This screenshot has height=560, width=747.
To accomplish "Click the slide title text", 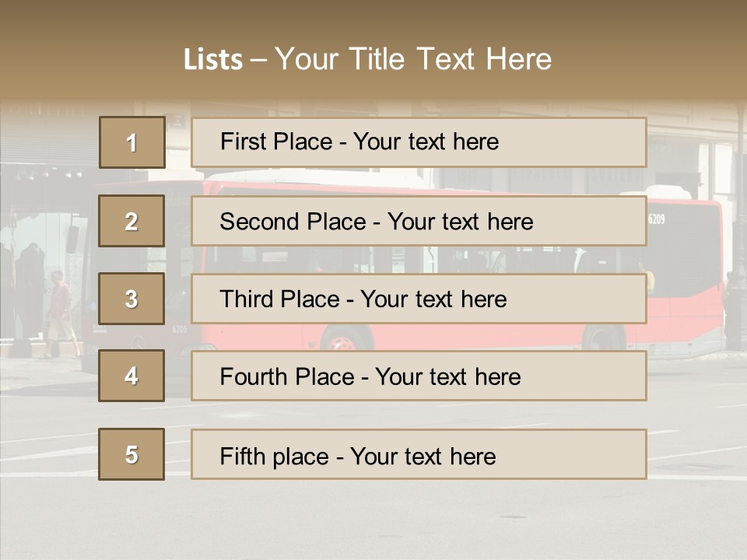I will 367,59.
